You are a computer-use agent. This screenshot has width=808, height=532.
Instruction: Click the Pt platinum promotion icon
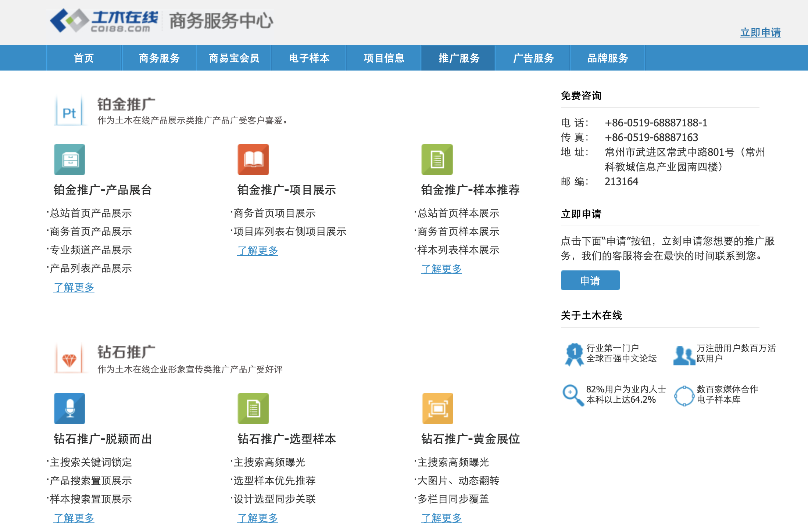click(x=69, y=111)
